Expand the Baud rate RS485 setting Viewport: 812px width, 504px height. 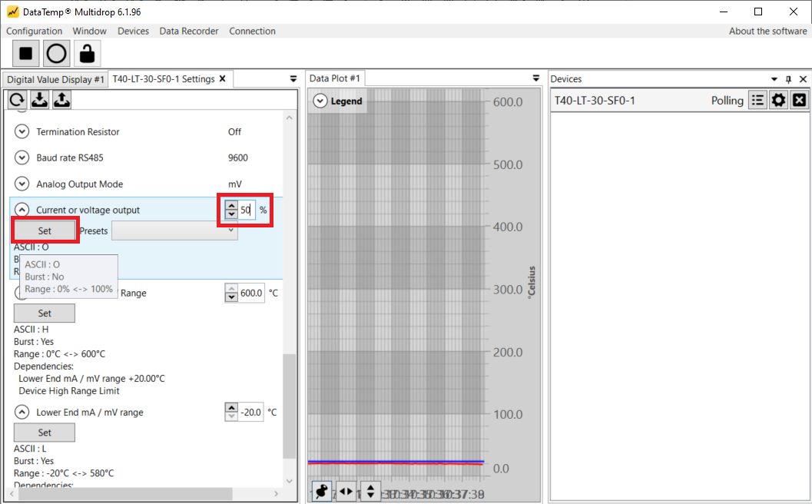click(x=22, y=157)
